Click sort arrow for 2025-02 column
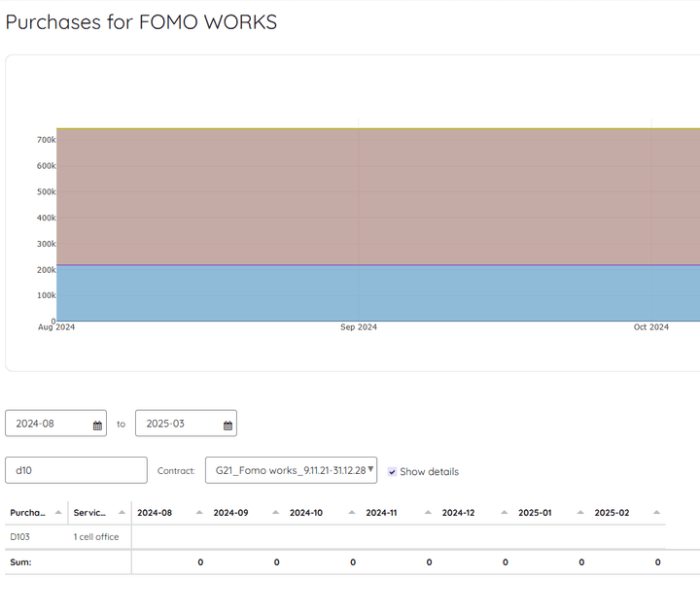 pyautogui.click(x=657, y=513)
